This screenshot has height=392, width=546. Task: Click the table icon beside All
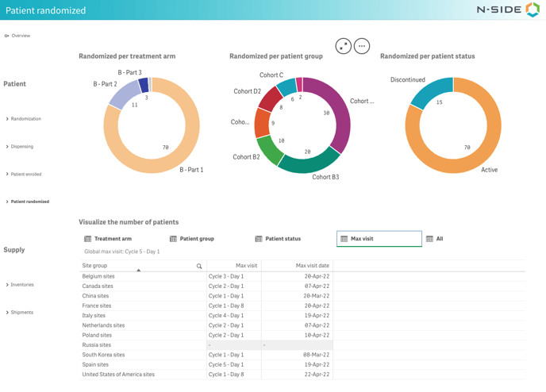[x=429, y=239]
